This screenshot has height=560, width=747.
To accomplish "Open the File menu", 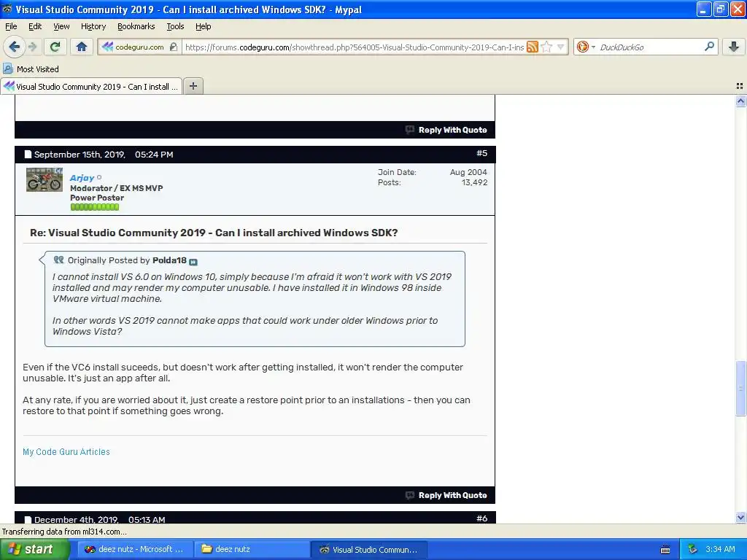I will [x=11, y=26].
